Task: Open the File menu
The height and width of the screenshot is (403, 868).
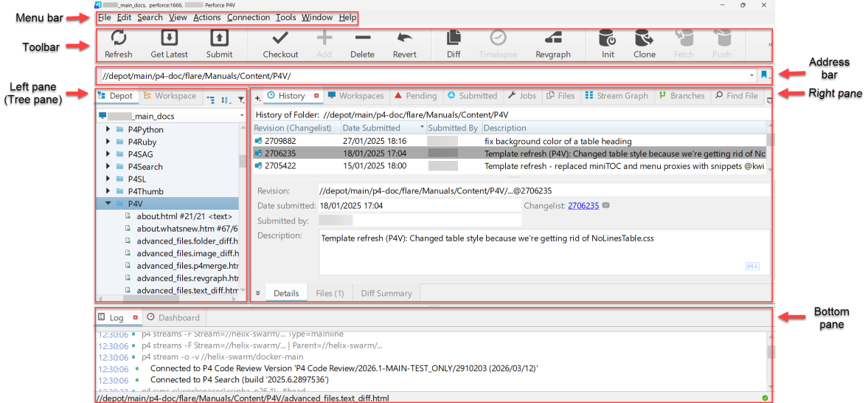Action: [104, 17]
